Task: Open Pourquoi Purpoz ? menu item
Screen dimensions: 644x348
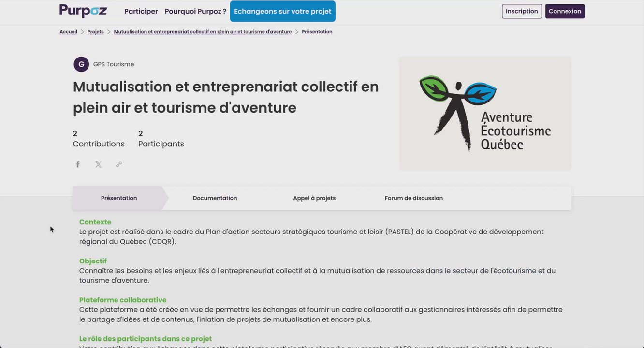Action: click(195, 11)
